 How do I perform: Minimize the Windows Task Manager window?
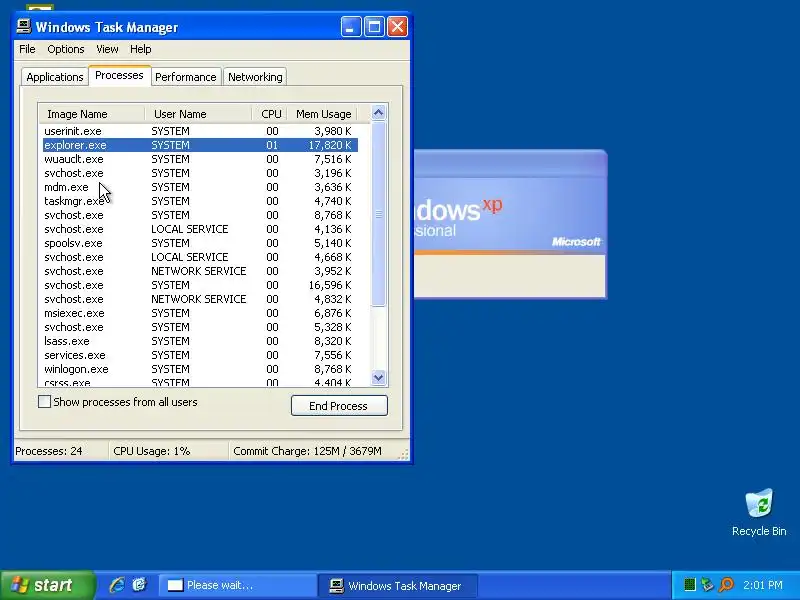pyautogui.click(x=351, y=27)
